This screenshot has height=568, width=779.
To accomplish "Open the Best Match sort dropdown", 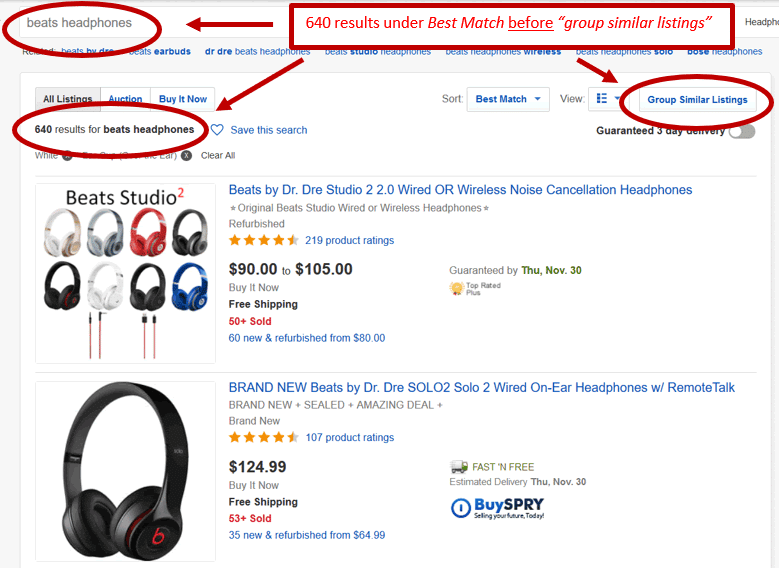I will pos(508,99).
